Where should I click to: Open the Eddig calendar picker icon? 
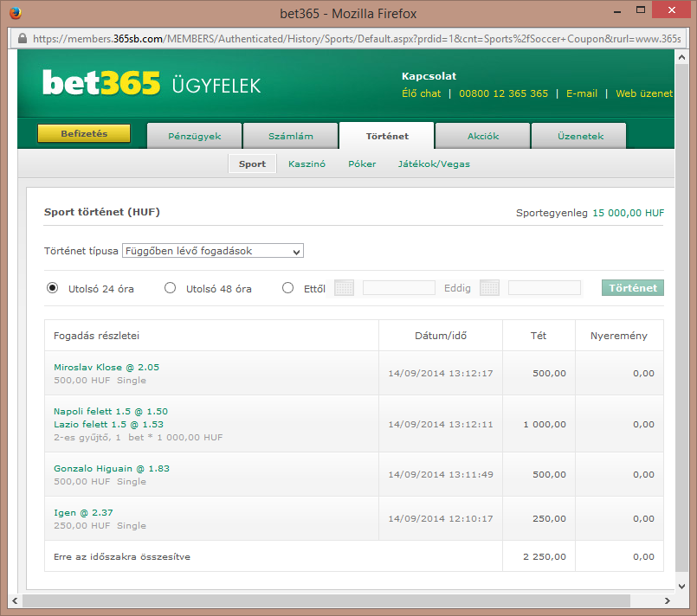(489, 288)
